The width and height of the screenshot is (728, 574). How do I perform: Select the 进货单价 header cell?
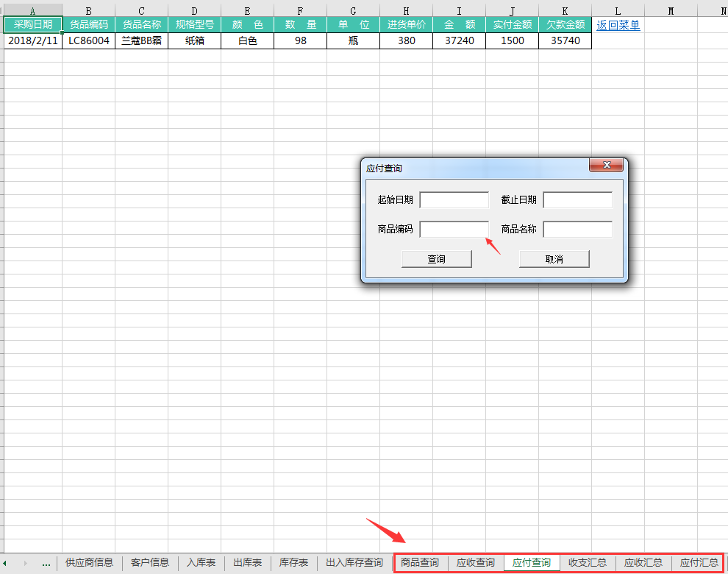[x=406, y=24]
